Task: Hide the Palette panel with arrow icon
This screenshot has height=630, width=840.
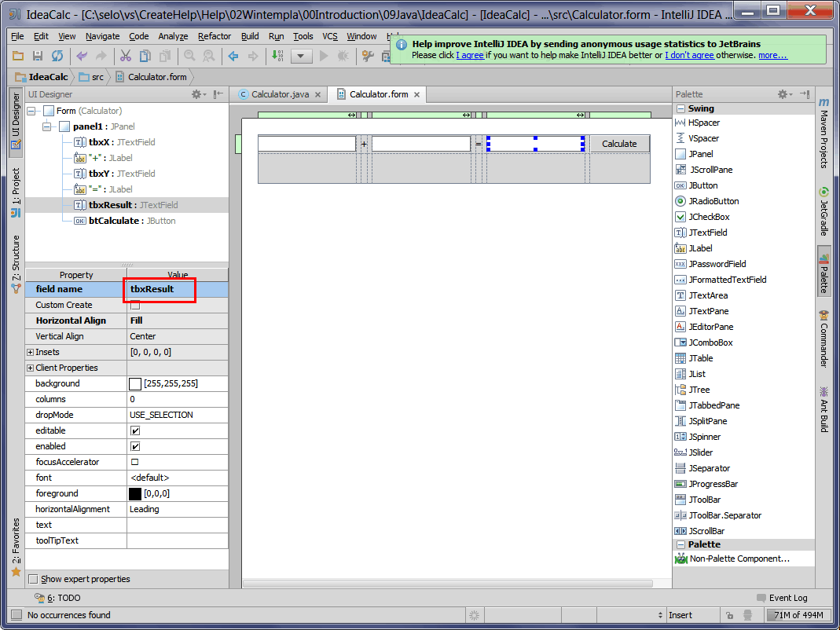Action: (x=804, y=94)
